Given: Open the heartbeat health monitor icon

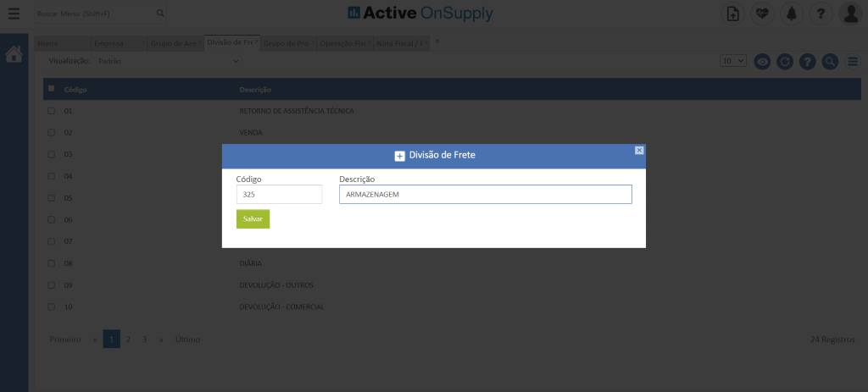Looking at the screenshot, I should coord(762,14).
